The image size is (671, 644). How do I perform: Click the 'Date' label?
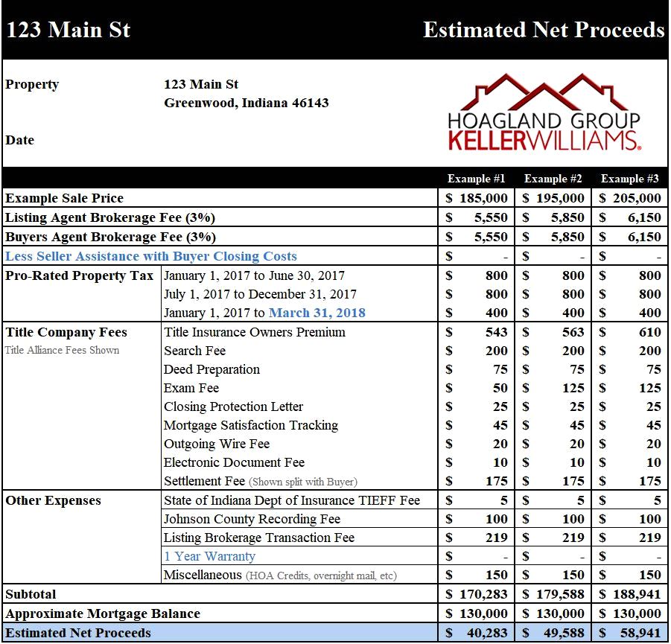[x=19, y=140]
